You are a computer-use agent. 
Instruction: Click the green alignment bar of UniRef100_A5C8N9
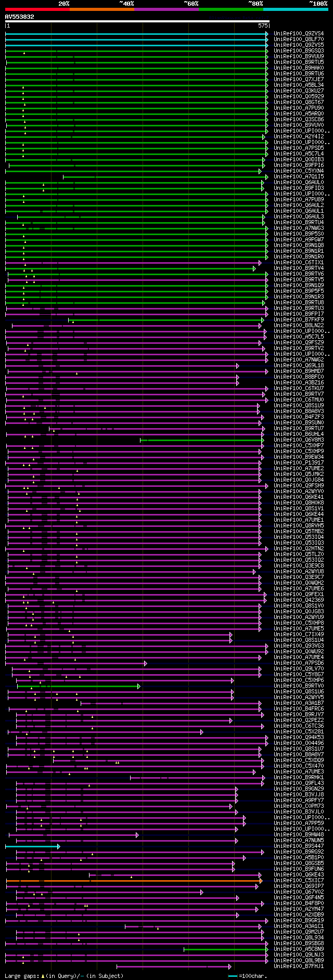(226, 949)
